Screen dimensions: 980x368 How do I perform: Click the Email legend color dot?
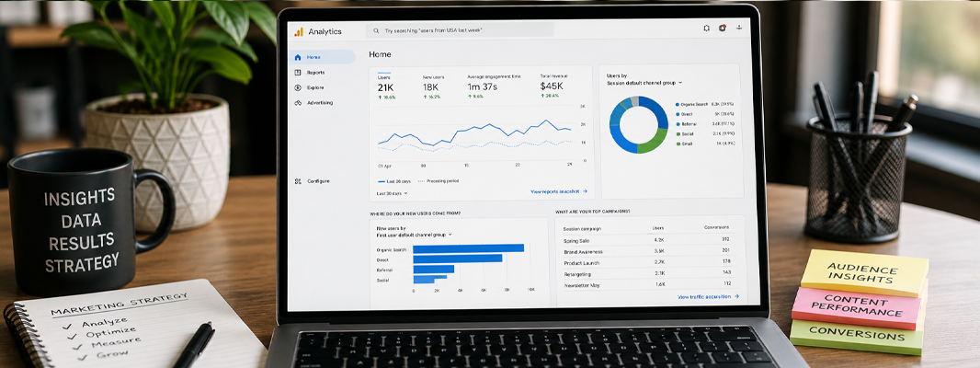677,144
